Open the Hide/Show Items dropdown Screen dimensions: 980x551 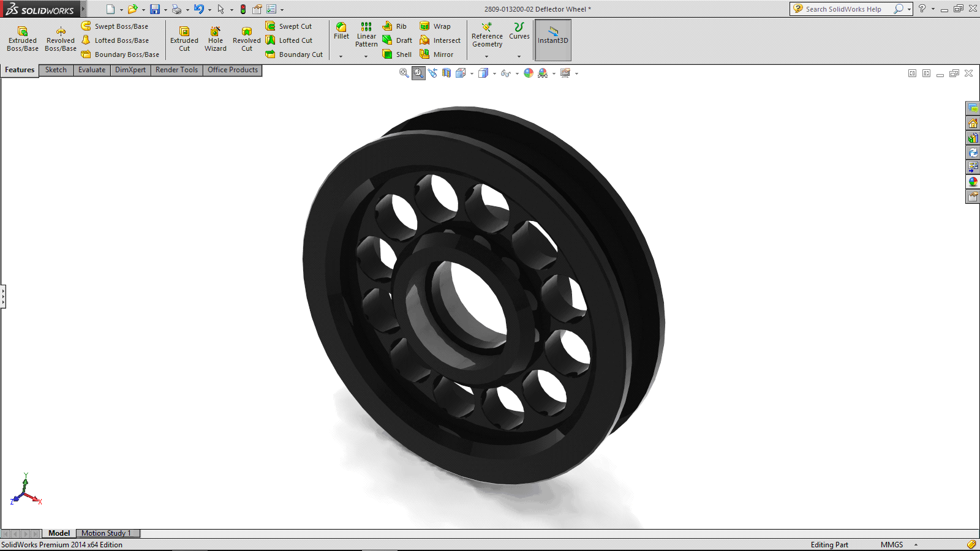coord(517,73)
